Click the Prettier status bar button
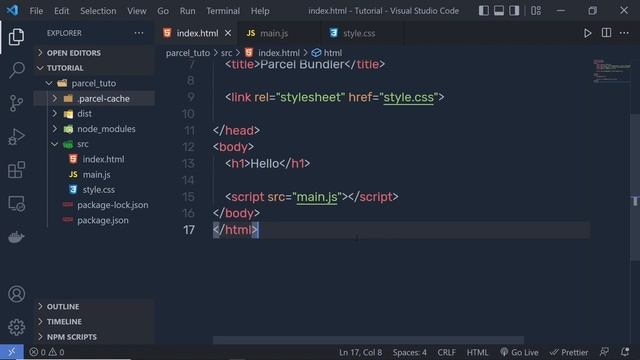Image resolution: width=640 pixels, height=360 pixels. coord(569,352)
